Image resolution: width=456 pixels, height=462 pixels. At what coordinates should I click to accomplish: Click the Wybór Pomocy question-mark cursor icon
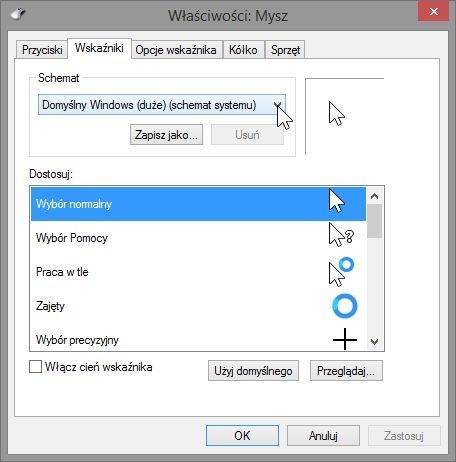coord(341,235)
